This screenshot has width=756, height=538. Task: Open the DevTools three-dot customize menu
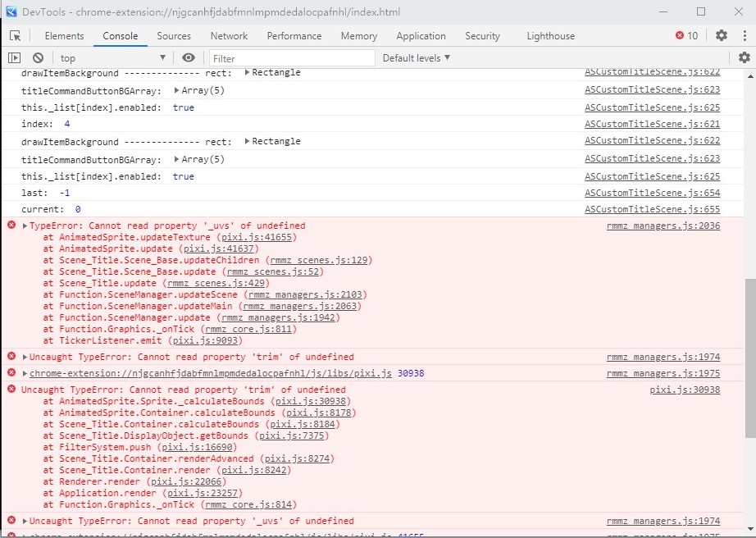745,35
